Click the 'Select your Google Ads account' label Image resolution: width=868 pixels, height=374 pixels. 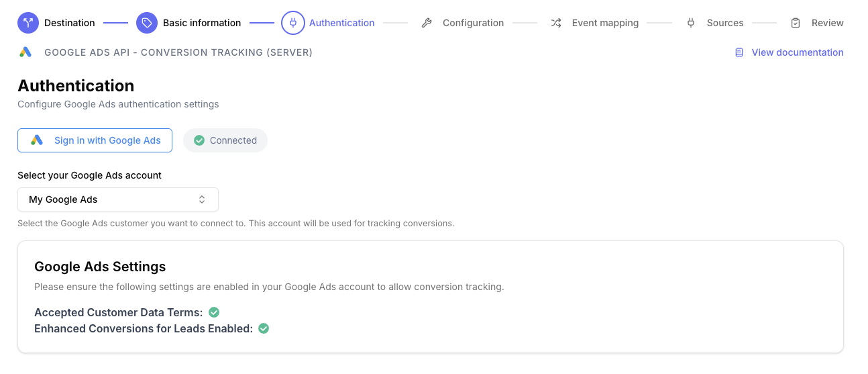coord(90,175)
